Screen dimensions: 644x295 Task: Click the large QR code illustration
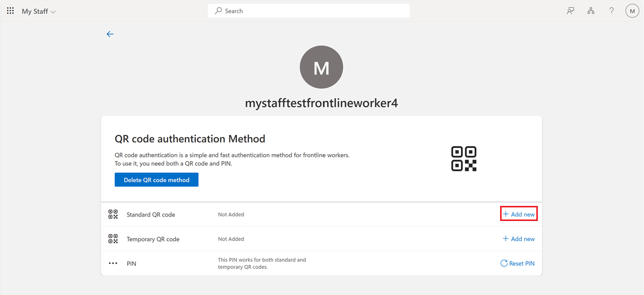463,158
